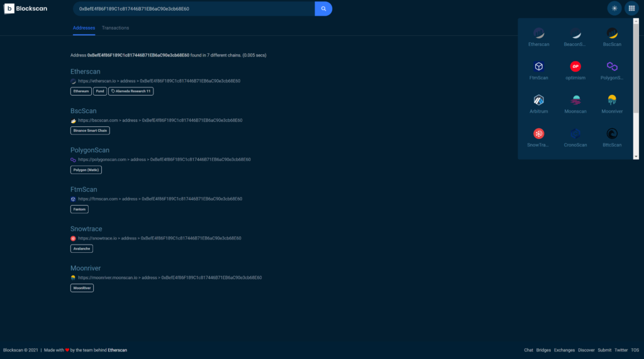Viewport: 644px width, 359px height.
Task: Click the Polygon (Matic) tag
Action: 86,170
